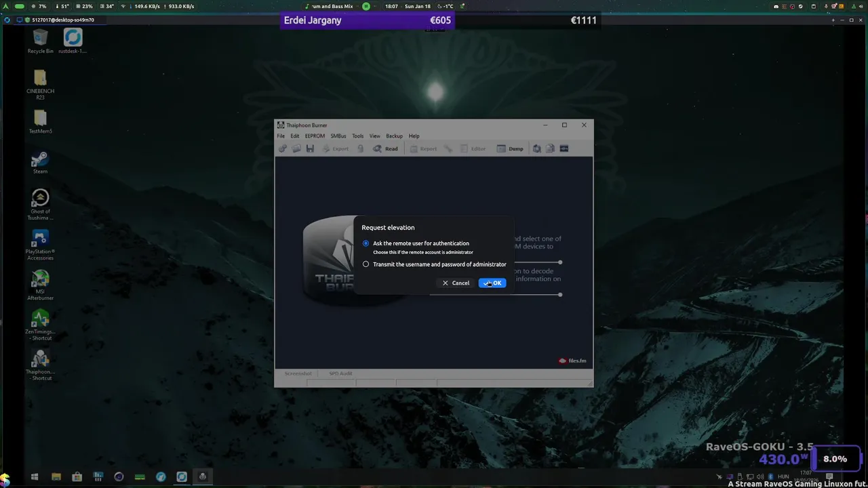Open Edit menu in Thaiphoon Burner
Image resolution: width=868 pixels, height=488 pixels.
(295, 136)
